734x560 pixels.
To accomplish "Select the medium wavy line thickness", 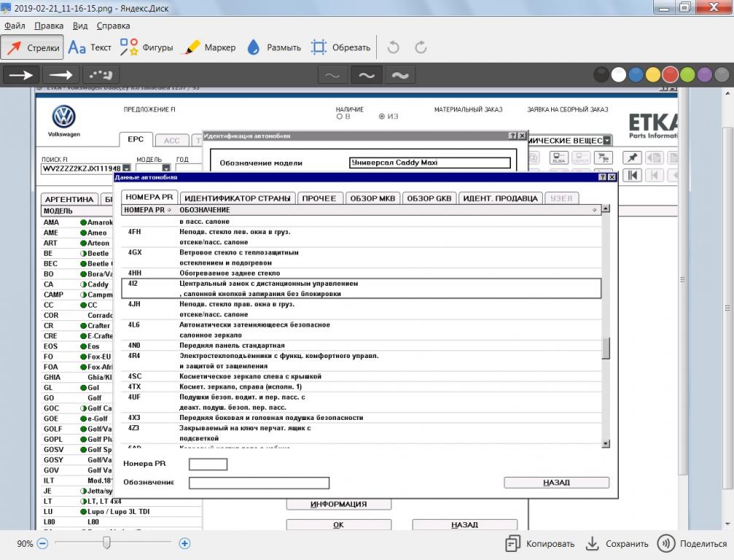I will point(367,75).
